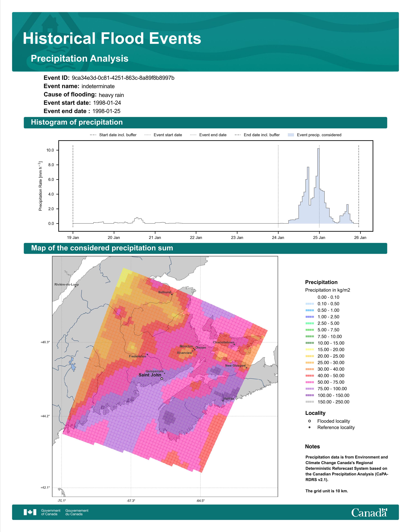Image resolution: width=411 pixels, height=532 pixels.
Task: Click the Rivière-du-Loup locality dot
Action: [x=75, y=286]
